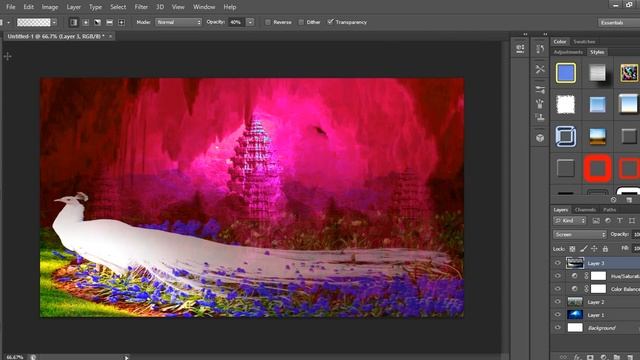Select the angle gradient type icon
This screenshot has width=640, height=360.
click(98, 22)
